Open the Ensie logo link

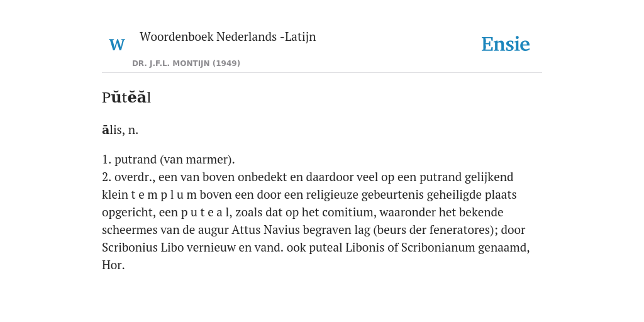[x=506, y=44]
